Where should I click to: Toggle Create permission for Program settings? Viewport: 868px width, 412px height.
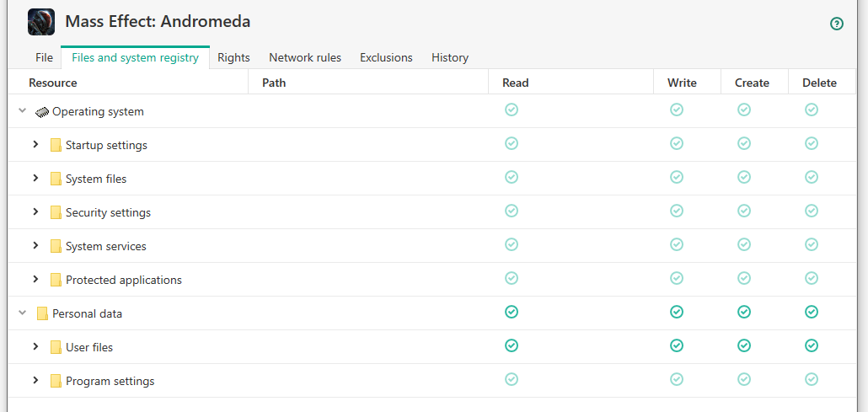744,379
